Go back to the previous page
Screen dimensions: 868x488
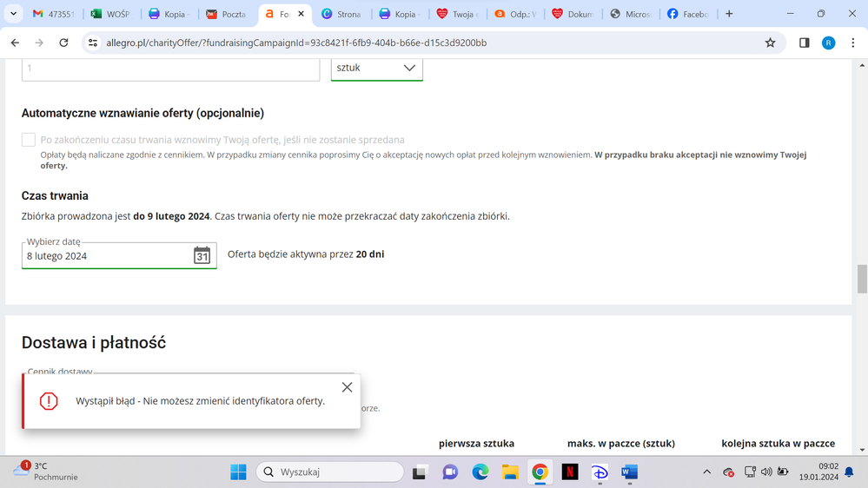pyautogui.click(x=15, y=43)
